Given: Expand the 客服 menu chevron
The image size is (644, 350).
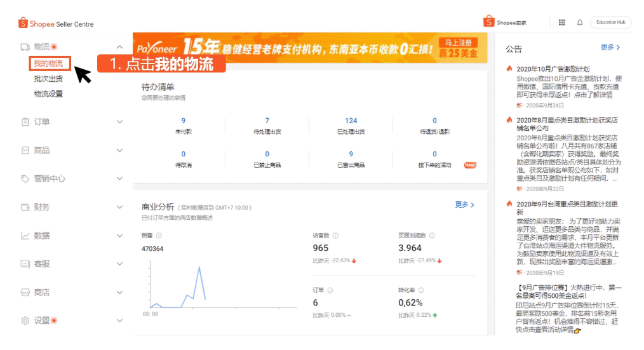Looking at the screenshot, I should coord(119,264).
